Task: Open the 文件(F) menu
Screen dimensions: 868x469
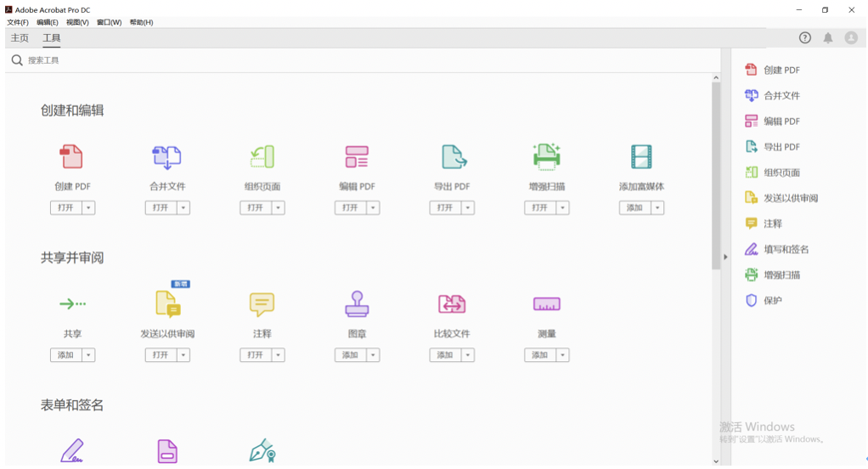Action: point(18,22)
